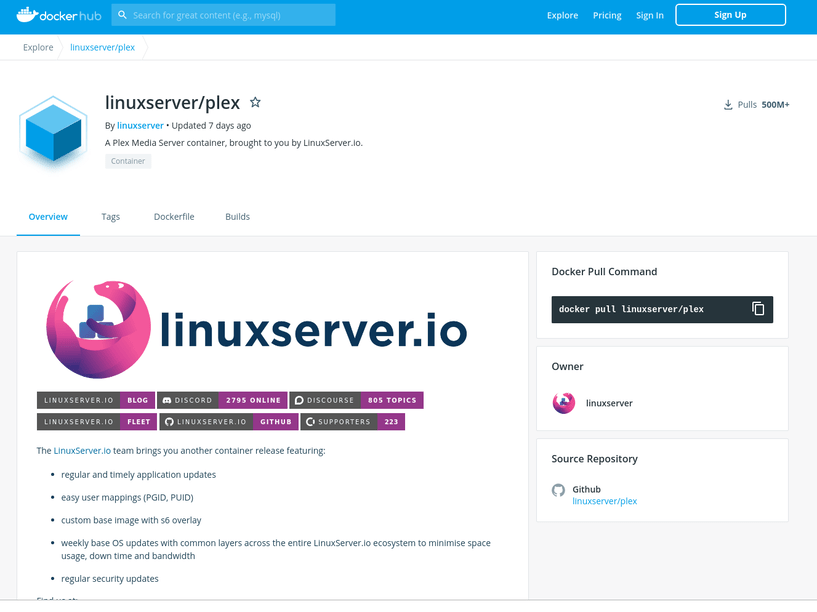The width and height of the screenshot is (817, 612).
Task: Switch to the Overview tab
Action: pyautogui.click(x=48, y=217)
